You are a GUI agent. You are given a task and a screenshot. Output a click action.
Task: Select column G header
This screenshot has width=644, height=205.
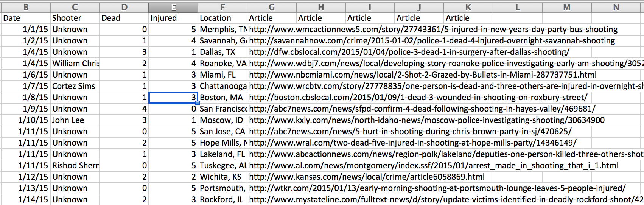(272, 7)
